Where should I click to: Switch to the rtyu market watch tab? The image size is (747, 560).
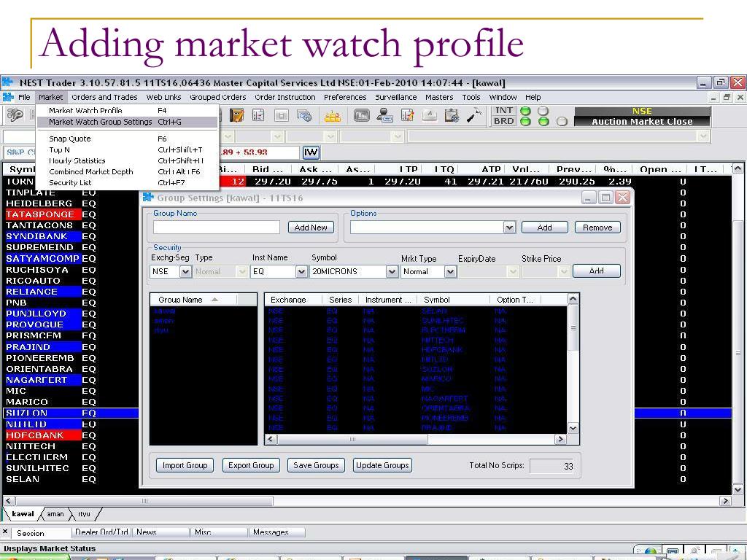coord(85,514)
